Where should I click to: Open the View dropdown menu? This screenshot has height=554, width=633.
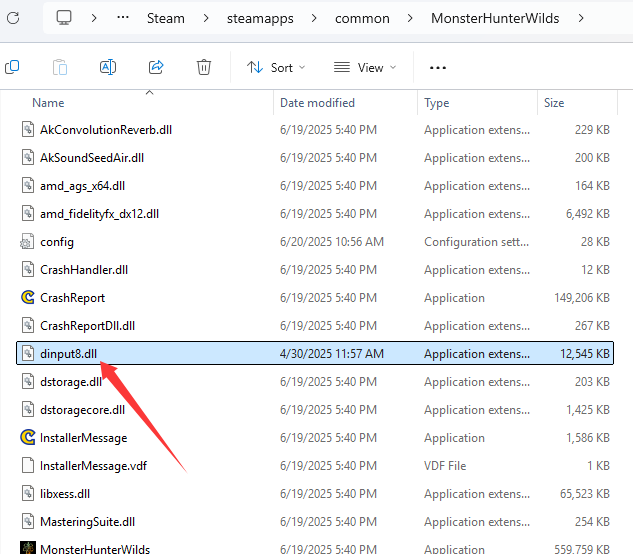pos(365,67)
